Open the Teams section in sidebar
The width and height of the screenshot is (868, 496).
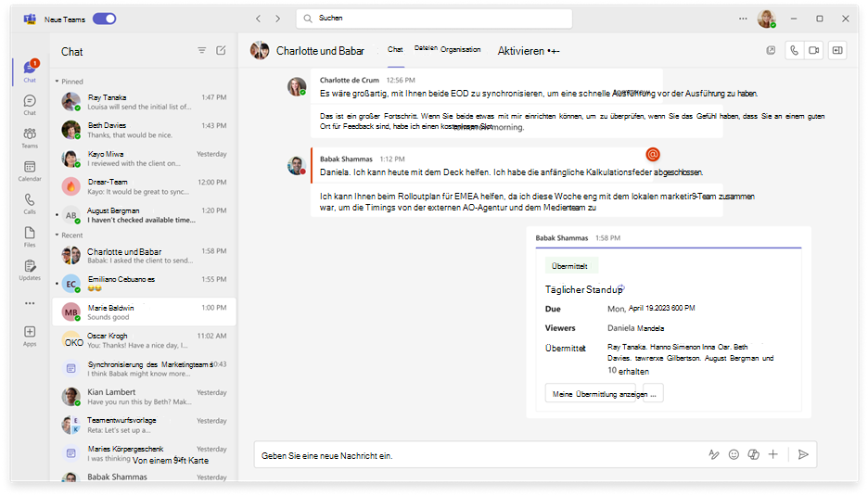tap(30, 138)
